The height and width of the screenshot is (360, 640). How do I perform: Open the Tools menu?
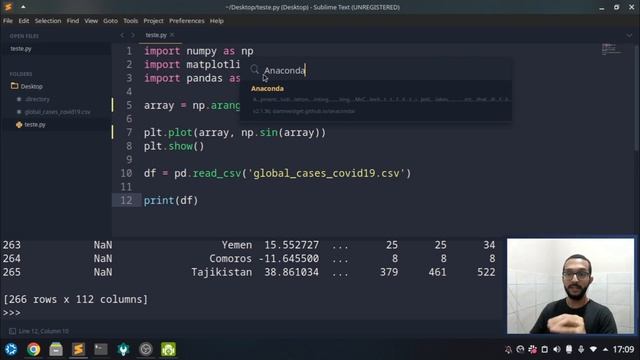(x=131, y=21)
